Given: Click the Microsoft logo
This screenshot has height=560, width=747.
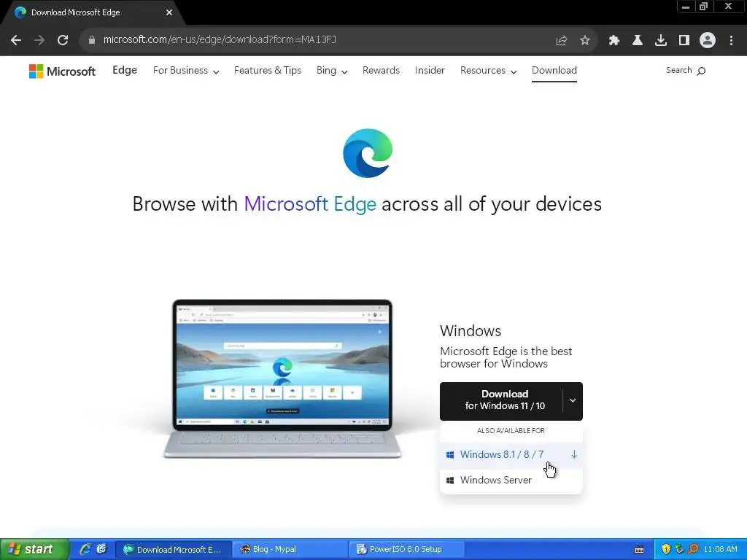Looking at the screenshot, I should (x=62, y=71).
